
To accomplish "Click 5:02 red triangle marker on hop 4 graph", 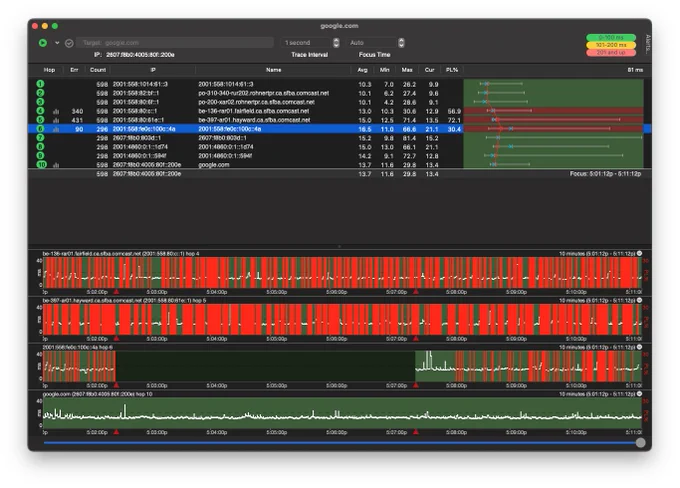I will [x=116, y=292].
